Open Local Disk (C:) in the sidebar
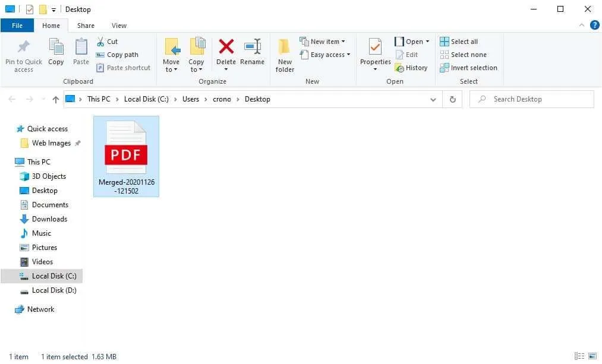 coord(42,276)
